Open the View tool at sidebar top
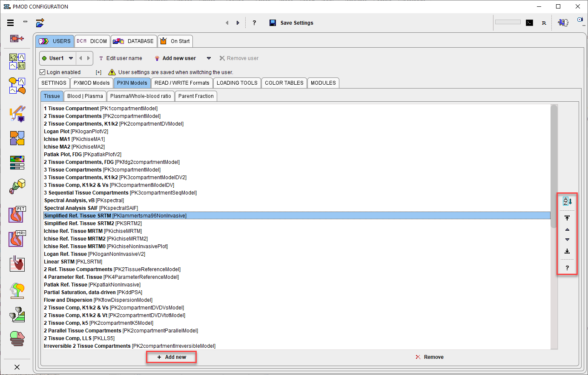The image size is (588, 375). click(x=17, y=38)
